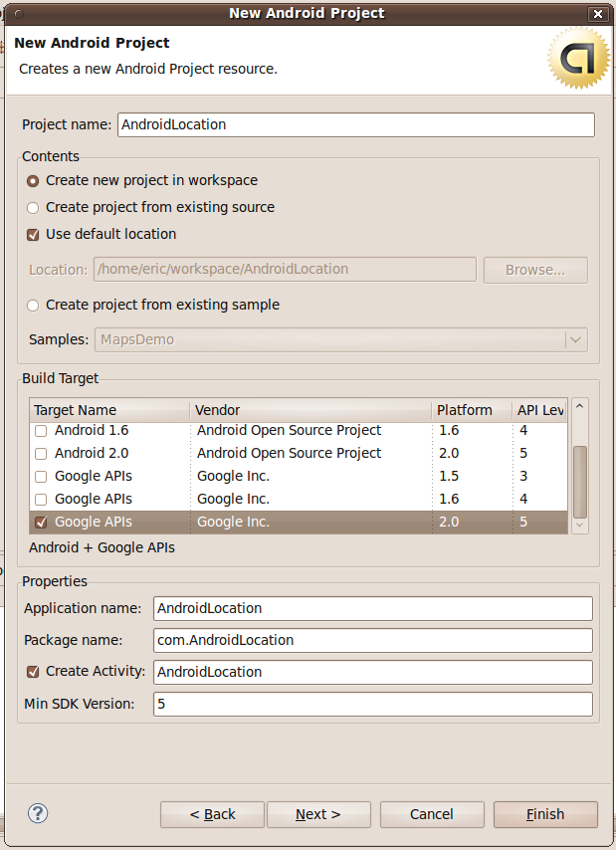Click the build target list scrollbar thumb
This screenshot has height=850, width=616.
[x=580, y=482]
